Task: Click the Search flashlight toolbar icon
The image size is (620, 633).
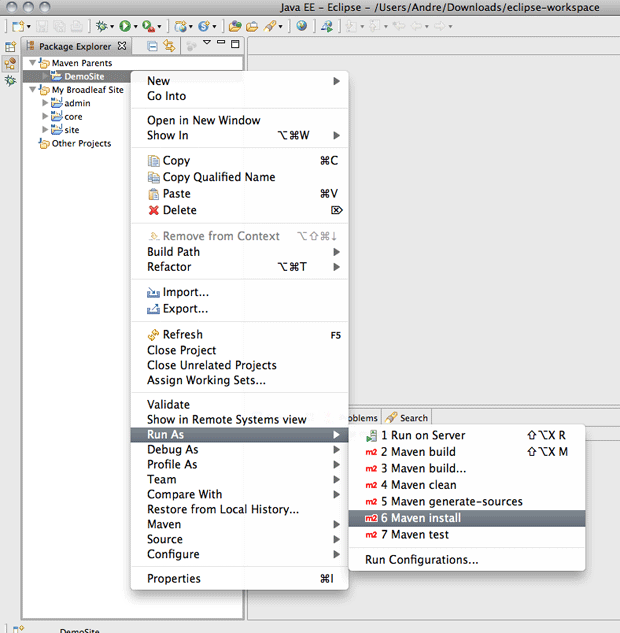Action: [270, 27]
